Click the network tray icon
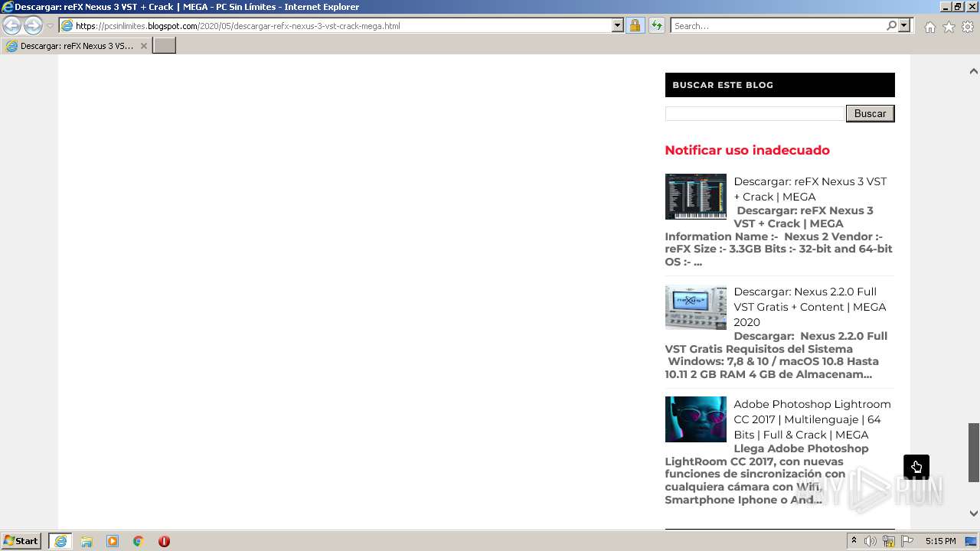980x551 pixels. click(889, 541)
